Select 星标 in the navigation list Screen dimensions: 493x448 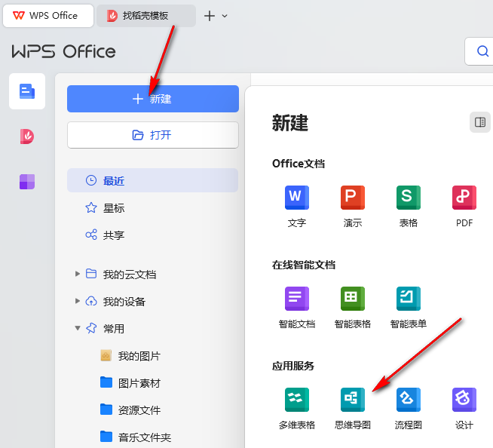tap(152, 208)
